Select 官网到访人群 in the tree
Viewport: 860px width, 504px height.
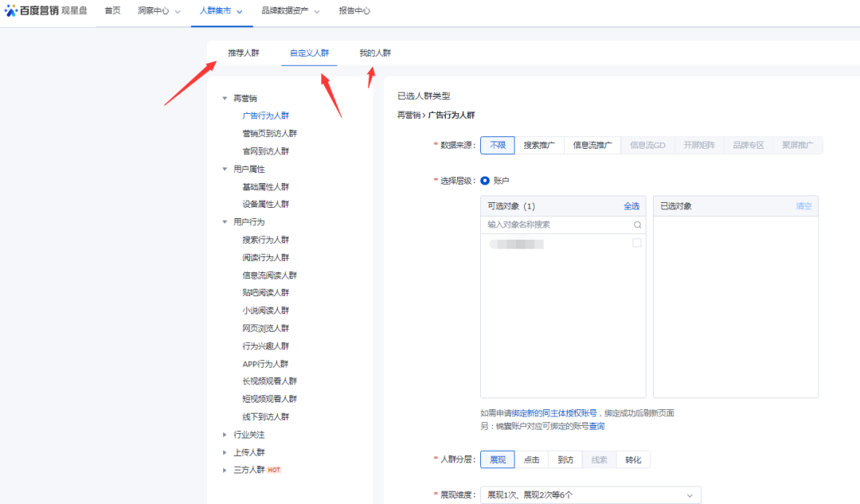(265, 151)
